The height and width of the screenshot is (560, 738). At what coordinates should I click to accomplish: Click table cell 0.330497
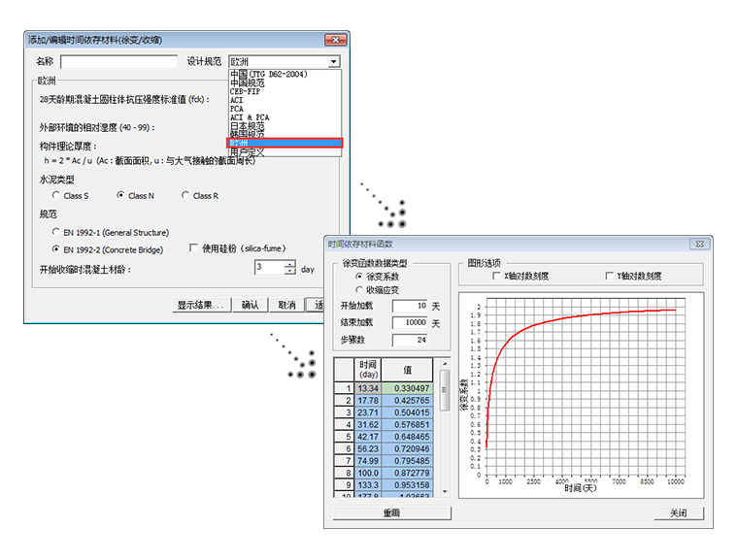pyautogui.click(x=407, y=388)
